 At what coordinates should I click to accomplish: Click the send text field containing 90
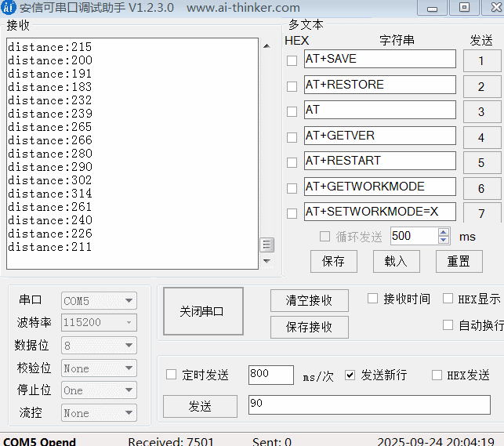(368, 404)
